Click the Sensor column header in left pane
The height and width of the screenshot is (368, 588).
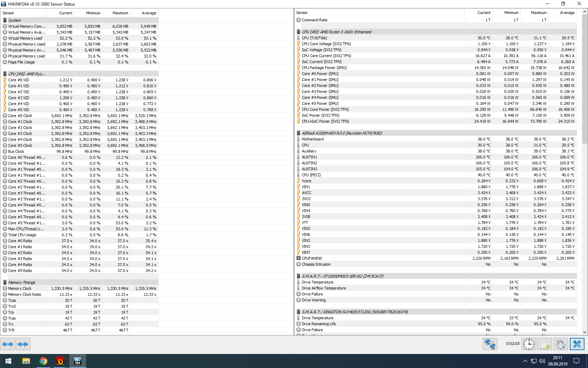pos(24,13)
